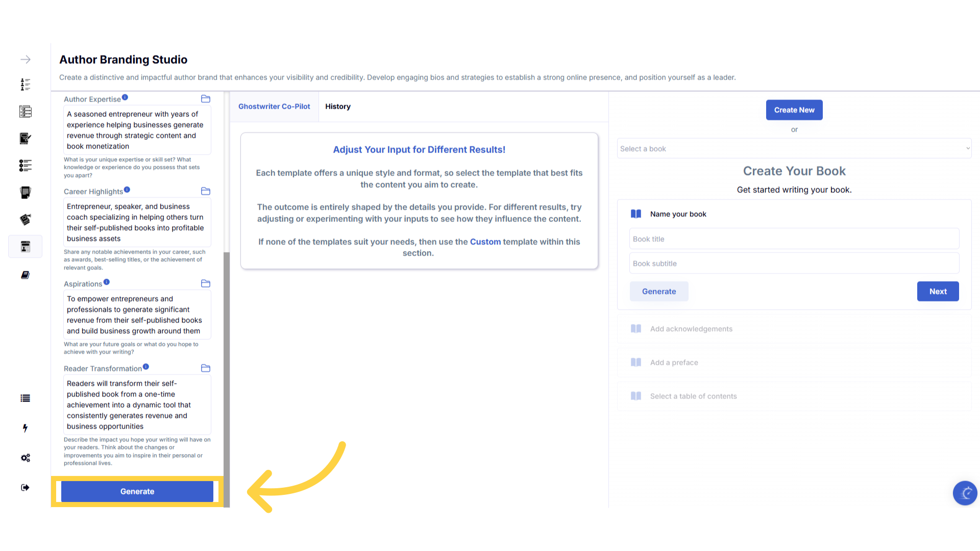
Task: Open folder icon beside Author Expertise
Action: pyautogui.click(x=206, y=99)
